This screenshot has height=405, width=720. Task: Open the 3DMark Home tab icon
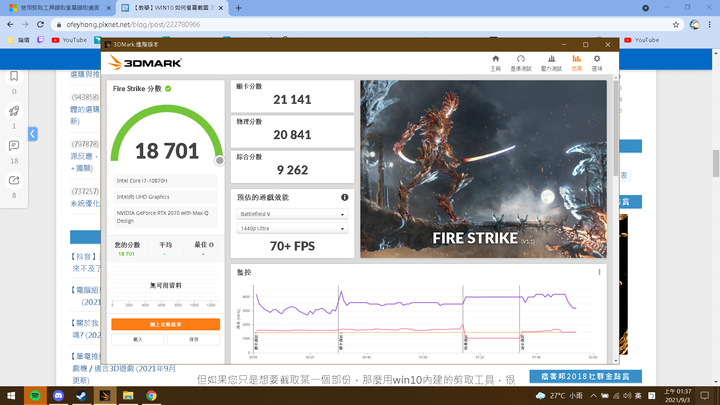point(495,59)
